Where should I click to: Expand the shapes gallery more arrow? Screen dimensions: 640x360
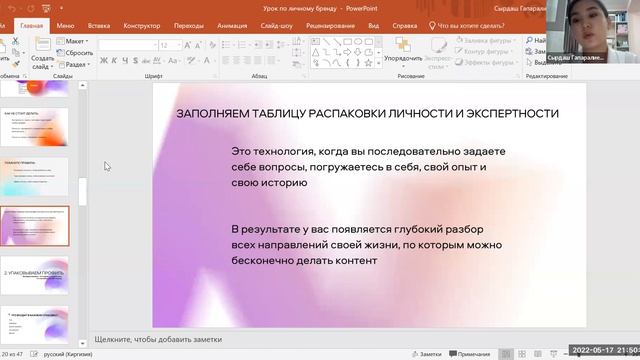(x=378, y=63)
